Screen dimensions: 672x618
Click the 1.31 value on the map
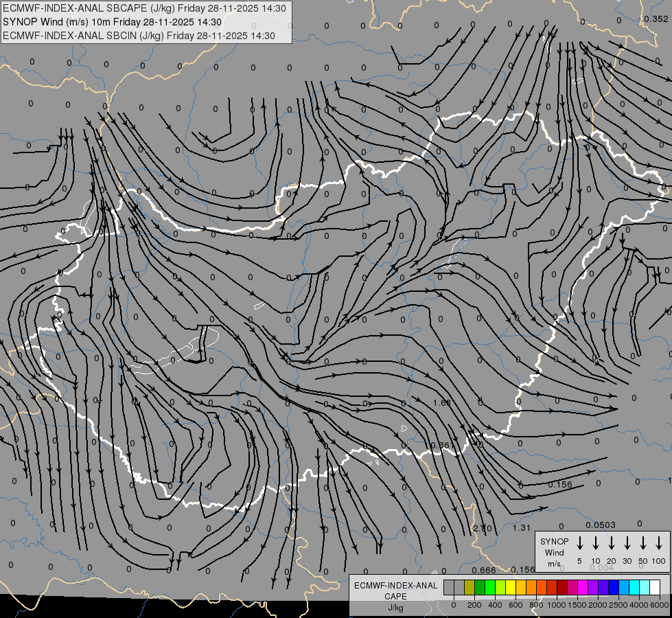pyautogui.click(x=522, y=528)
